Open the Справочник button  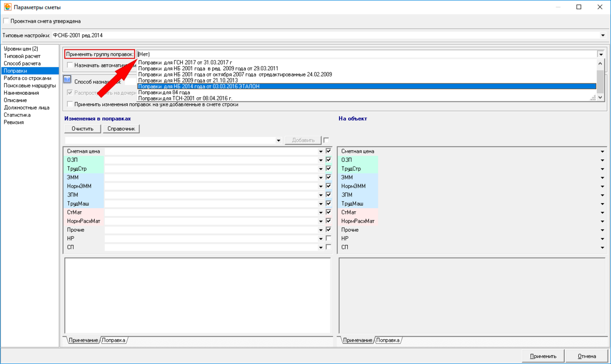point(121,129)
